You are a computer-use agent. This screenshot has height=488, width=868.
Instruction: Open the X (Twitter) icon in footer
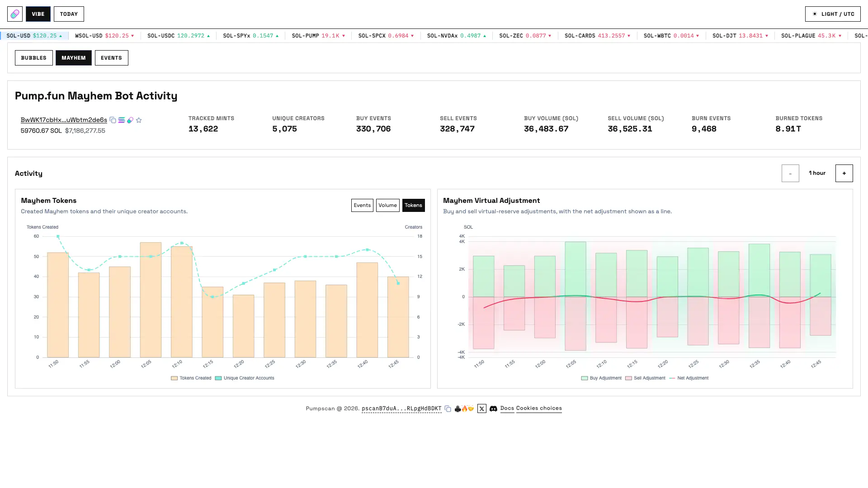point(481,408)
